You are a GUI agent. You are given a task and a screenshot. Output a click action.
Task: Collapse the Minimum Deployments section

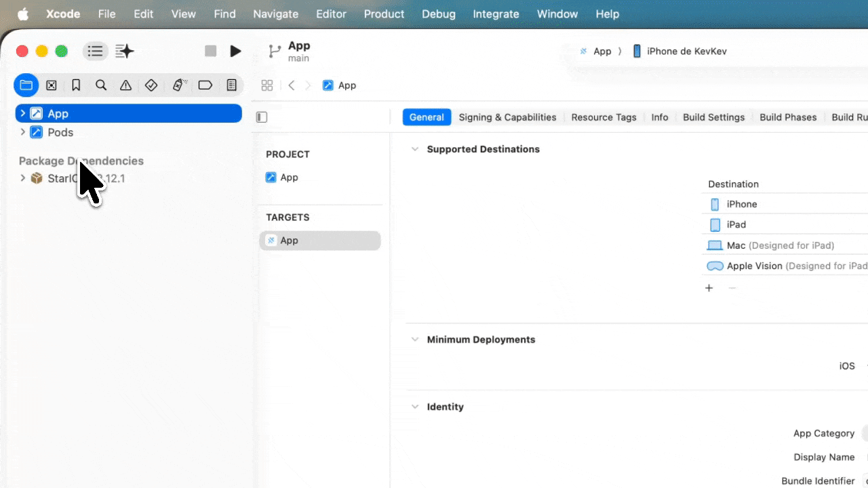coord(415,340)
